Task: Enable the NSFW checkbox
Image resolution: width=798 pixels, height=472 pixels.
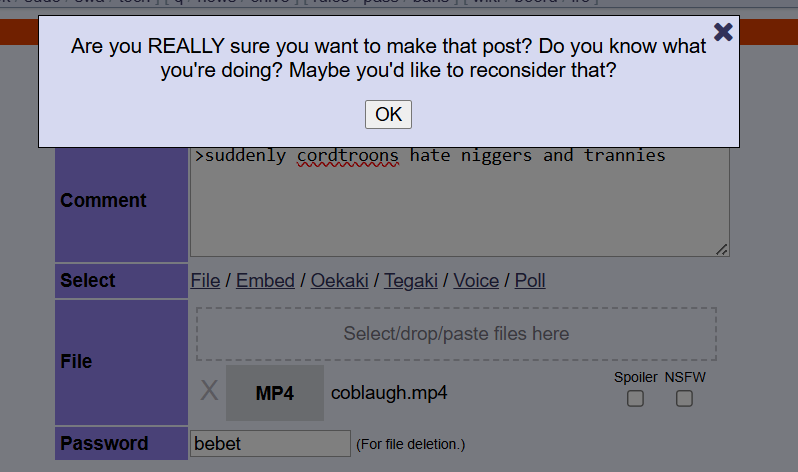Action: [x=684, y=399]
